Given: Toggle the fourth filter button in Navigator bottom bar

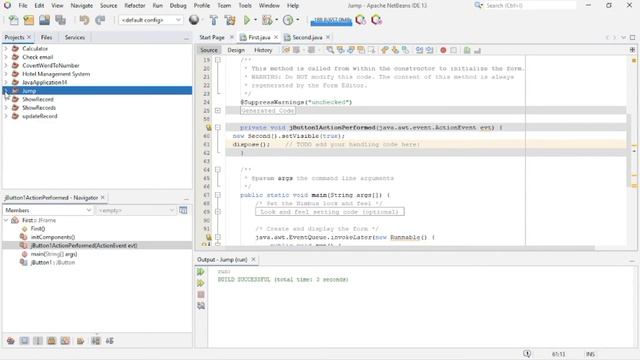Looking at the screenshot, I should click(x=51, y=341).
